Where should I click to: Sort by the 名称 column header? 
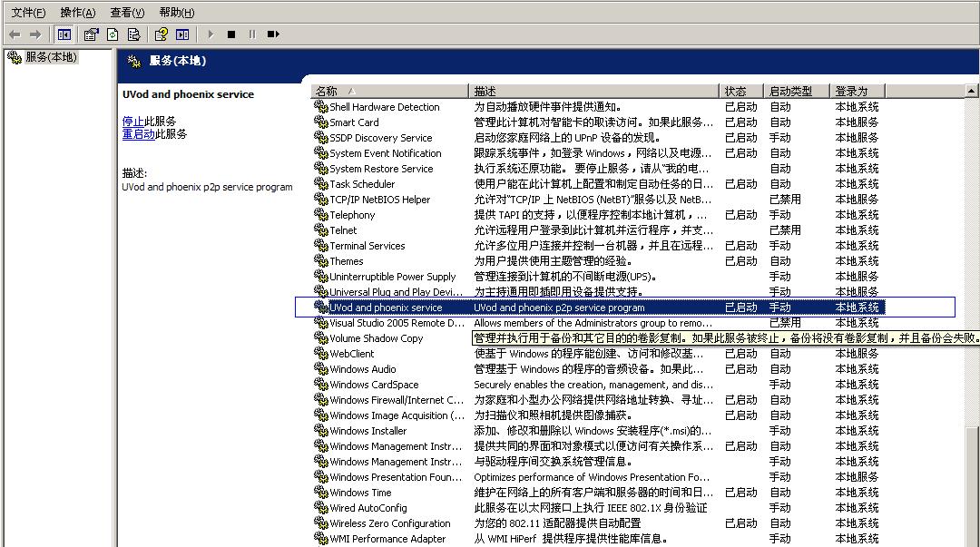(x=389, y=92)
